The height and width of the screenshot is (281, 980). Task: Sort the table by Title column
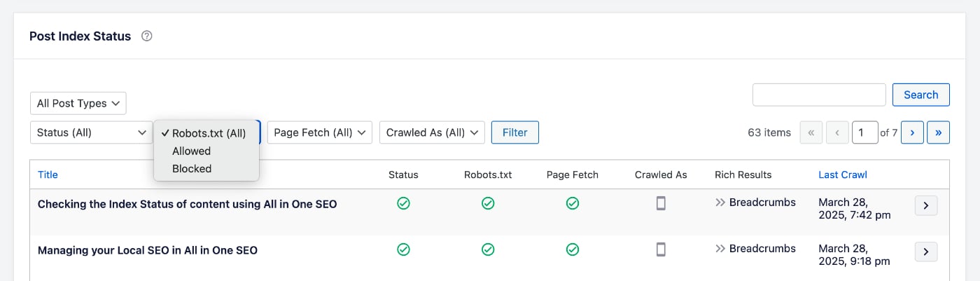click(48, 174)
